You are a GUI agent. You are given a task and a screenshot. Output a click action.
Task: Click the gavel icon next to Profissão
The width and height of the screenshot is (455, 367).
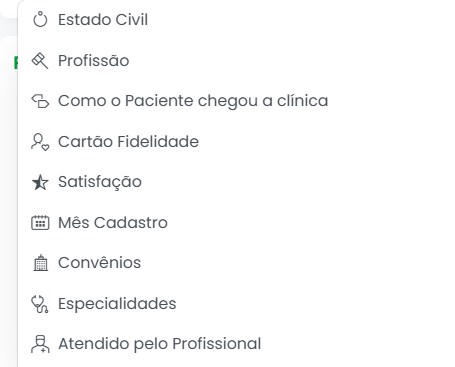[40, 61]
